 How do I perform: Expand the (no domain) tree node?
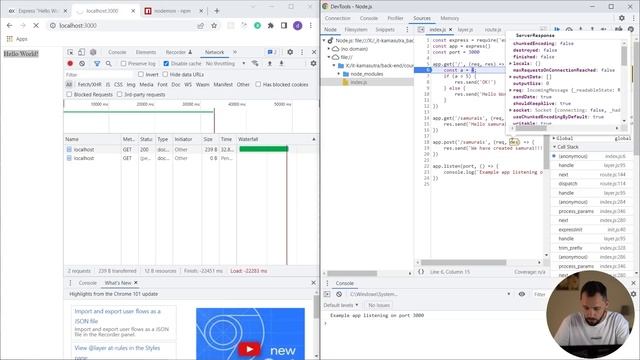coord(329,49)
